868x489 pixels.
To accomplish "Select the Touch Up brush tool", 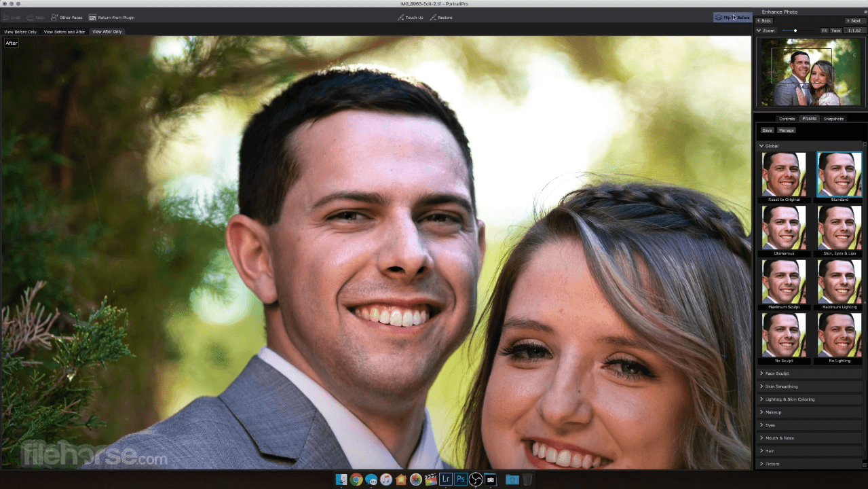I will 411,17.
